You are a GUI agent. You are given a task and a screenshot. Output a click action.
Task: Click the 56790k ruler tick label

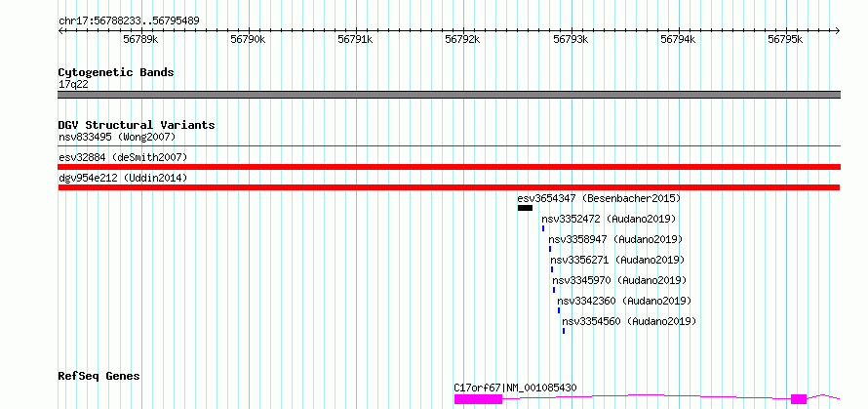[x=249, y=39]
